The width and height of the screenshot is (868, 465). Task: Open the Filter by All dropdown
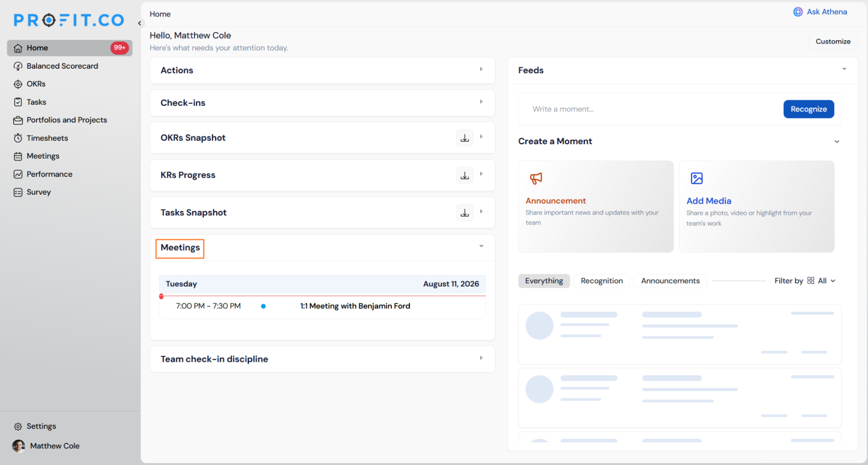coord(827,281)
